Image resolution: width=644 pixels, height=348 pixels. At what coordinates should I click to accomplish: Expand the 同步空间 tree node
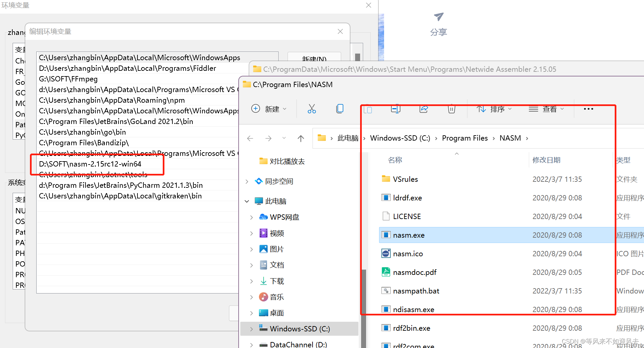coord(247,181)
